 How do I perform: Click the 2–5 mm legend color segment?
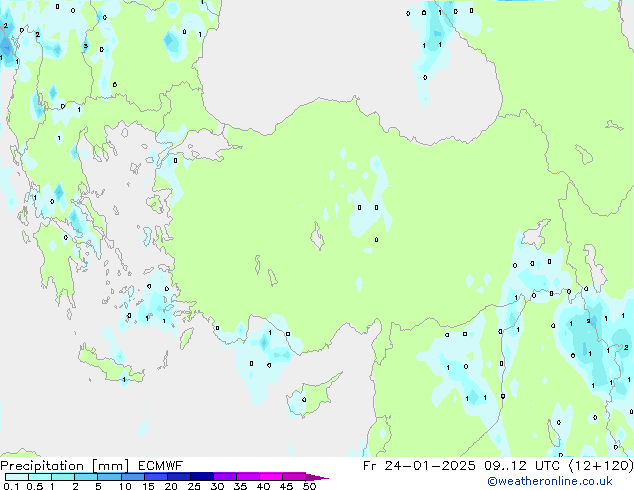click(x=86, y=477)
